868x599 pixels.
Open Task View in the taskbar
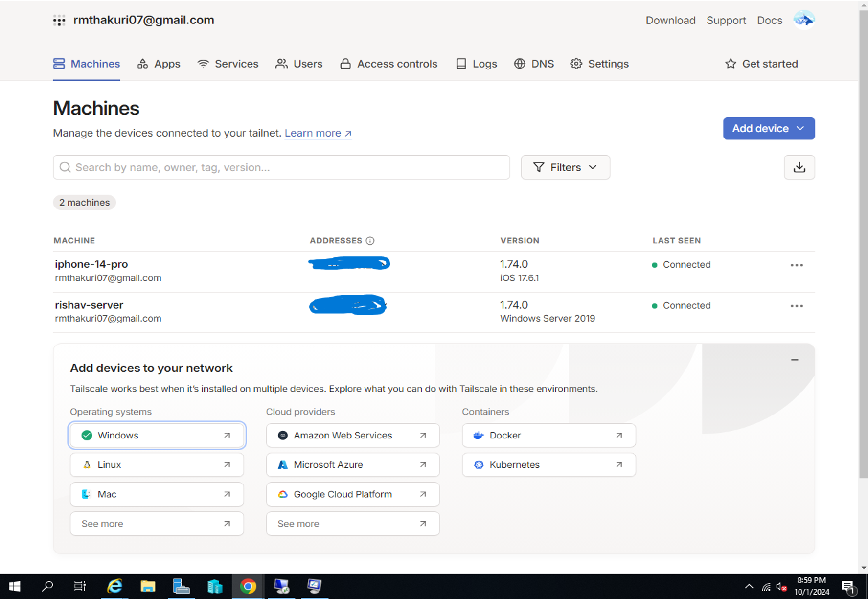(x=80, y=586)
